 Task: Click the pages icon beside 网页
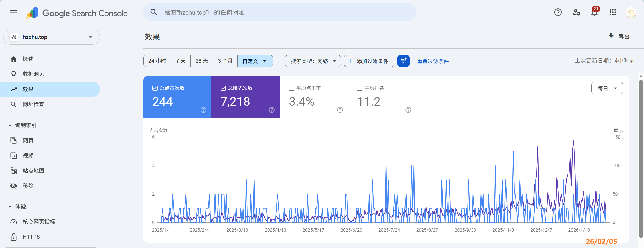coord(14,140)
